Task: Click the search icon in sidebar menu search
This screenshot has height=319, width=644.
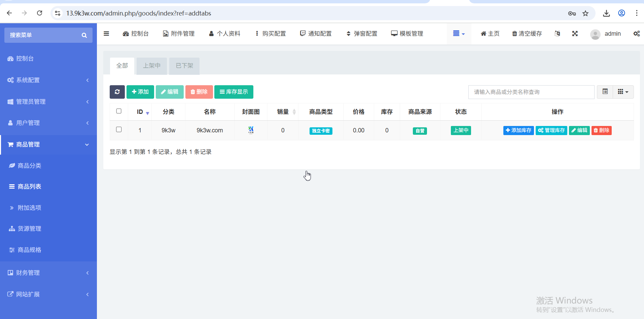Action: (x=84, y=35)
